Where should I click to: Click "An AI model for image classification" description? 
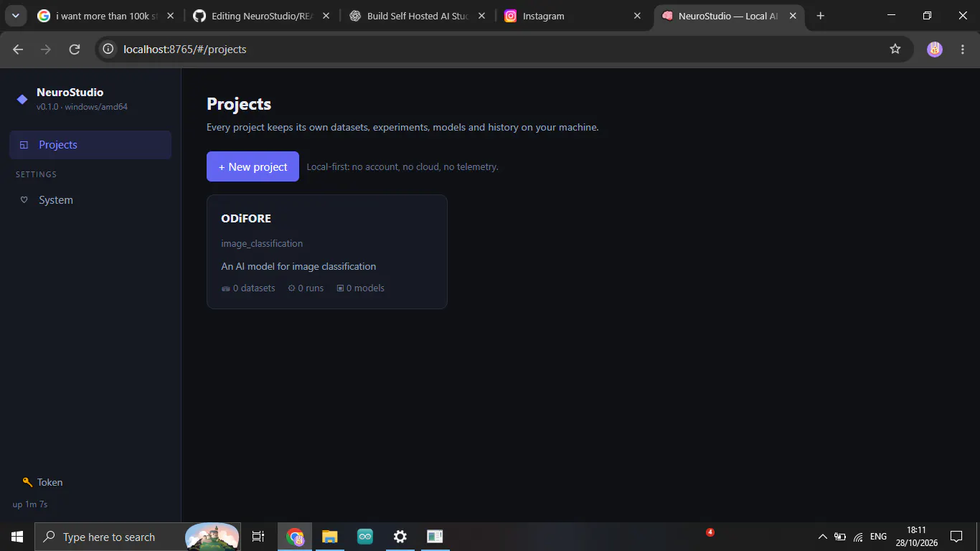[x=298, y=266]
